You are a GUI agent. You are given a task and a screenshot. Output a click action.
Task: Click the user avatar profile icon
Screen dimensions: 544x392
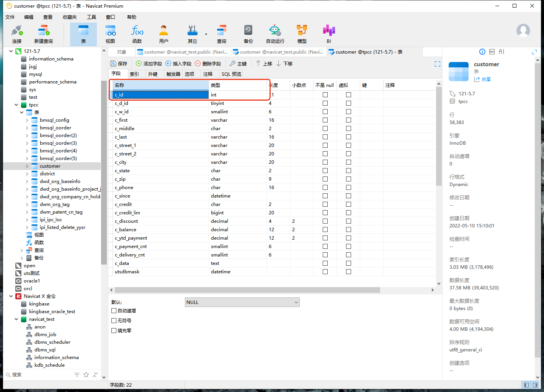pos(523,31)
